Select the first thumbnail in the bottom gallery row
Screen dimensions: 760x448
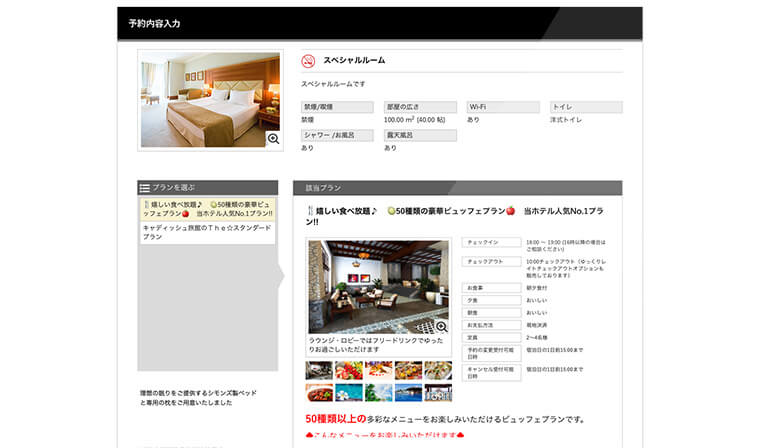(x=319, y=393)
